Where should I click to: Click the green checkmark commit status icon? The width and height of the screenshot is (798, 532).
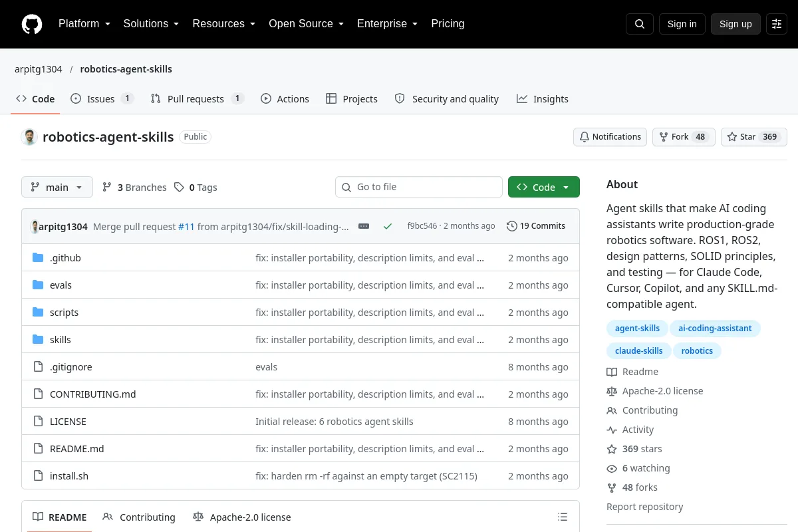[388, 226]
